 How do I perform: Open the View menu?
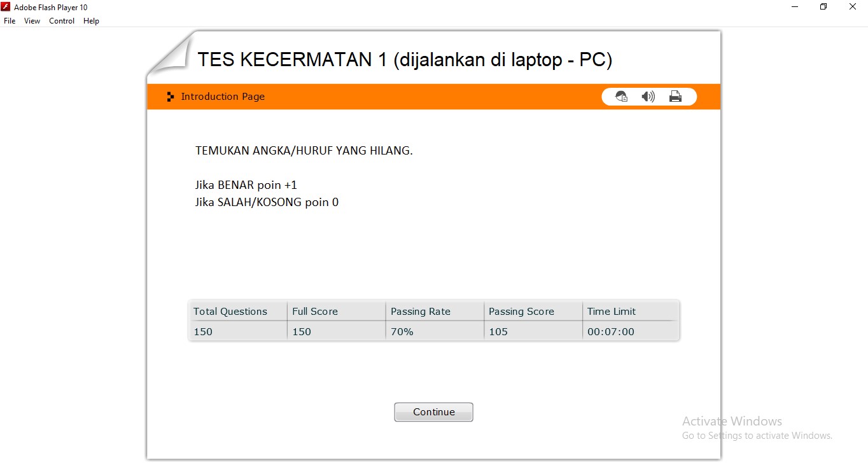31,20
